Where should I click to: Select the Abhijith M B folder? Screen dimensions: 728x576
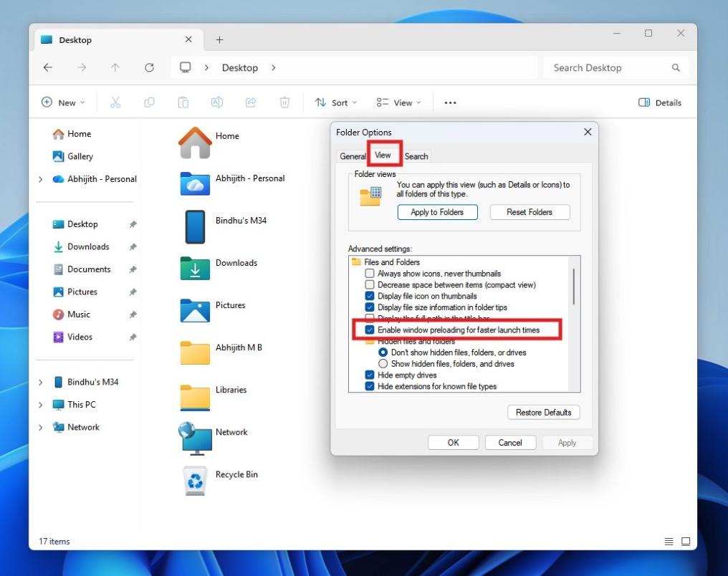(x=221, y=354)
